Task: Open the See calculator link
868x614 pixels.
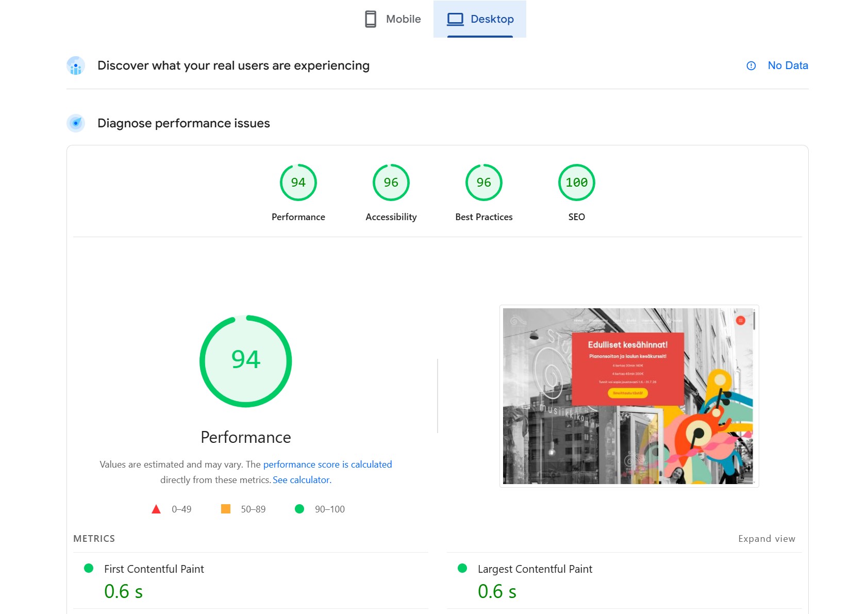Action: (302, 480)
